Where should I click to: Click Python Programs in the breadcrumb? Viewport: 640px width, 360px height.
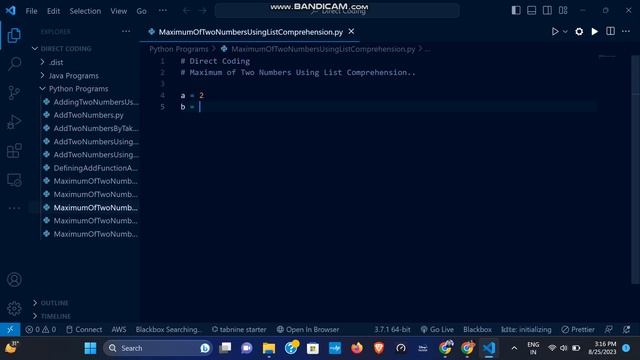coord(179,49)
